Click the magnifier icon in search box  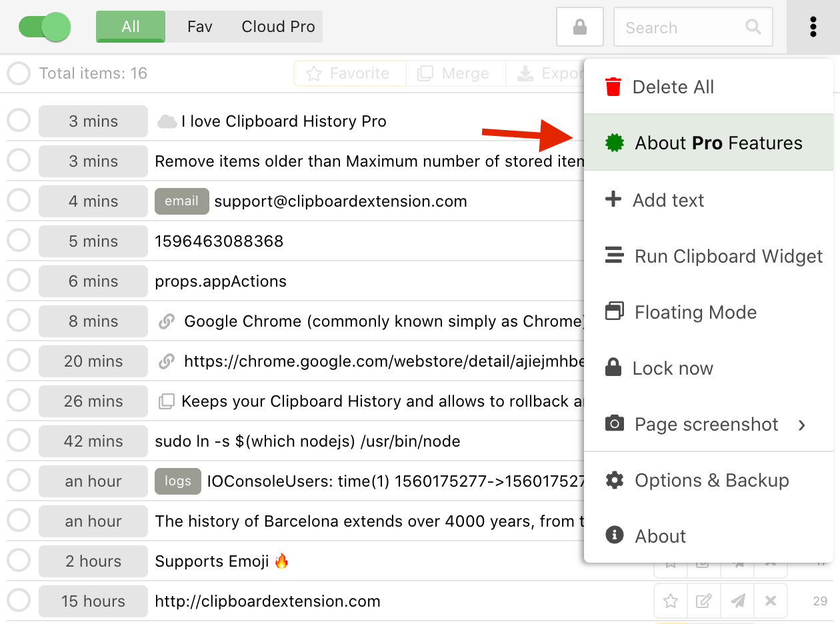tap(753, 27)
